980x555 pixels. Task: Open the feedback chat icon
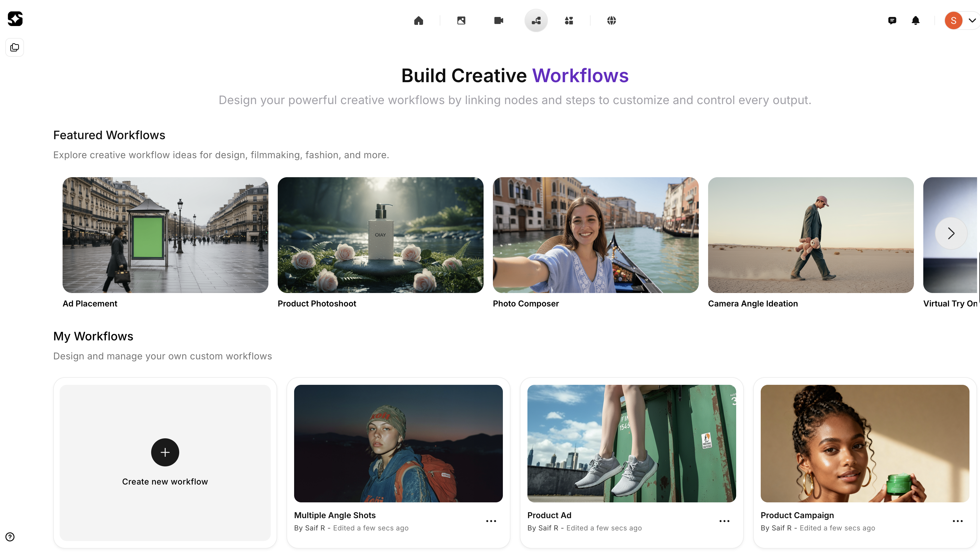coord(892,20)
